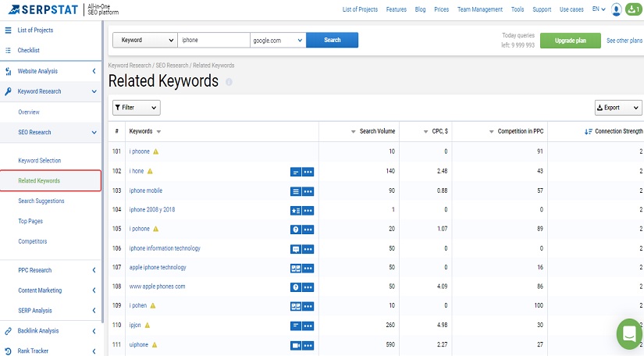Click the green download notification icon
The image size is (644, 356).
pyautogui.click(x=633, y=9)
